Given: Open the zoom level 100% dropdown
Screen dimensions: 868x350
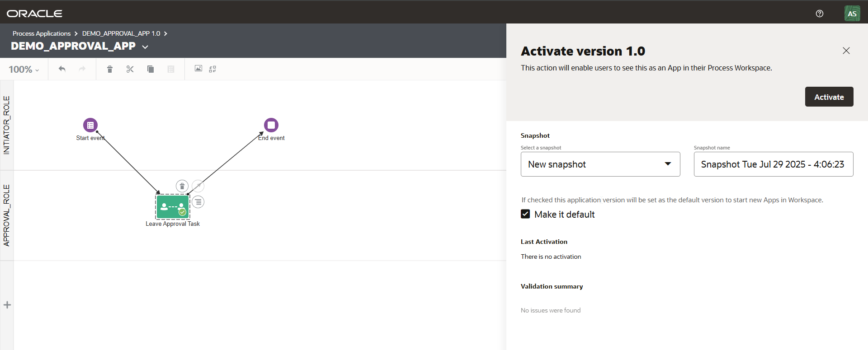Looking at the screenshot, I should click(x=24, y=70).
